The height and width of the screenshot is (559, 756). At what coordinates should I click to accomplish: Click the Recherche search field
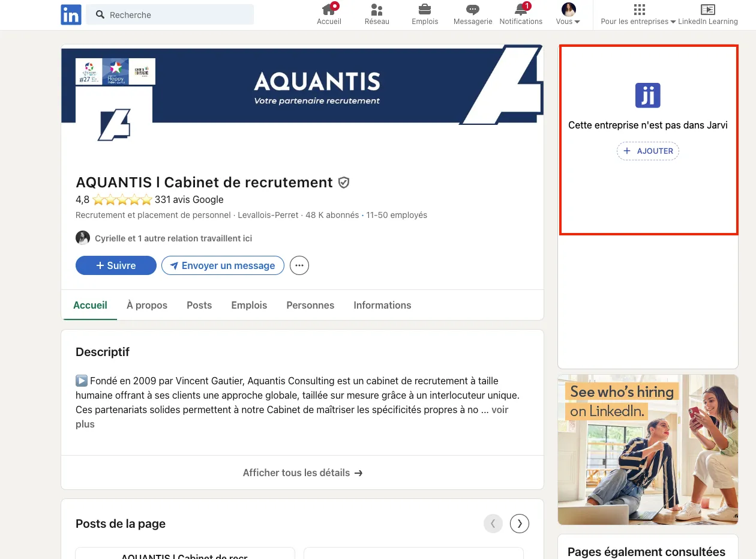click(x=170, y=14)
